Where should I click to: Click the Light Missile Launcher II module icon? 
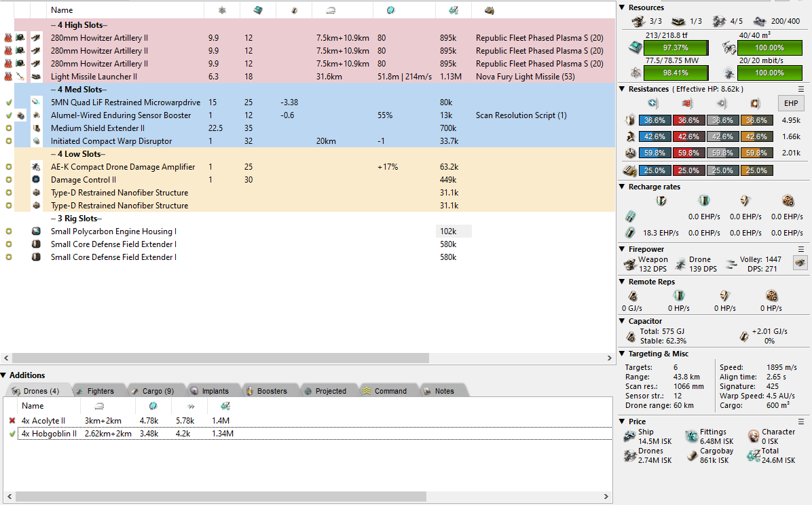37,77
